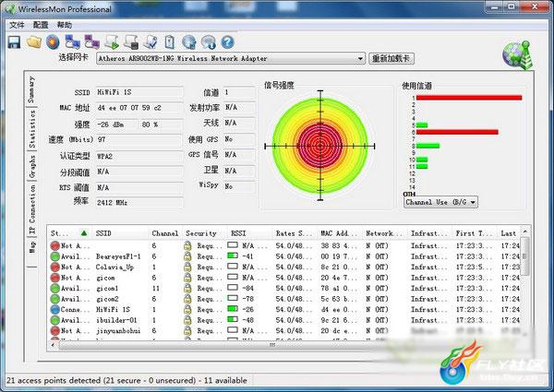The height and width of the screenshot is (392, 554).
Task: Click the MAC Add... column header
Action: (340, 233)
